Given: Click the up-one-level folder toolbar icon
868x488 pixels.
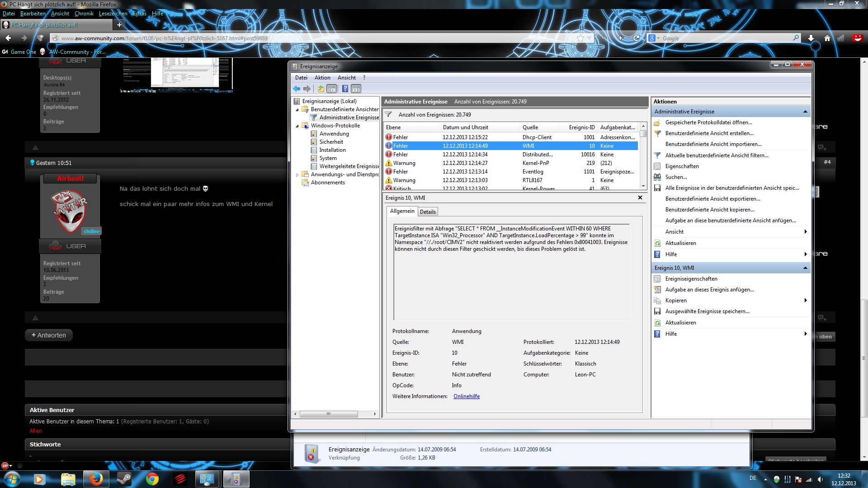Looking at the screenshot, I should (x=321, y=89).
